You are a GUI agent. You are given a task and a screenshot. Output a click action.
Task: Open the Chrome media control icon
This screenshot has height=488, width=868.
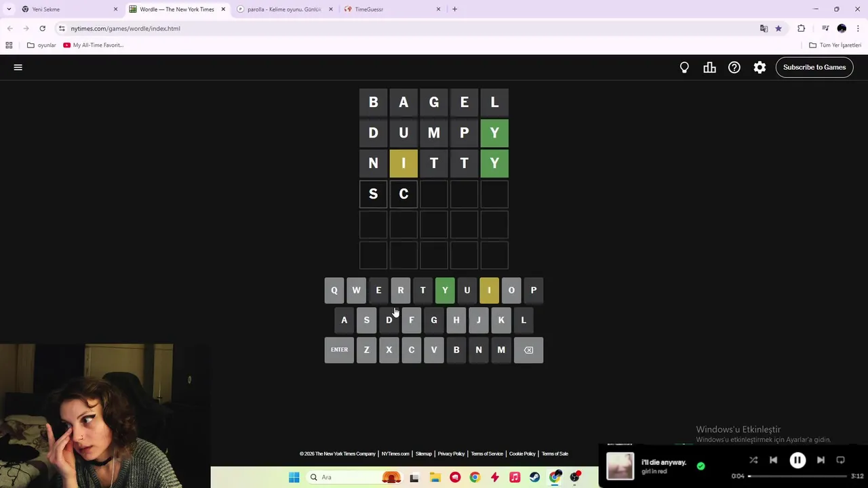click(x=825, y=28)
